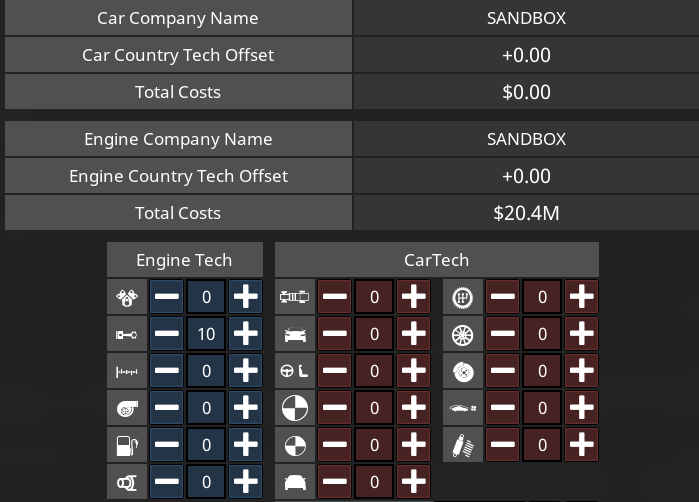Increase the turbocharger tech value
The height and width of the screenshot is (502, 699).
(x=246, y=408)
